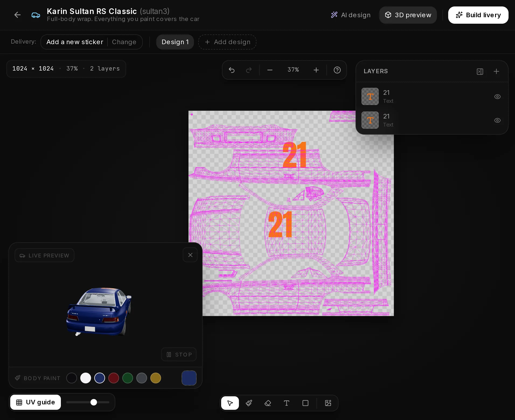
Task: Open AI design
Action: (351, 15)
